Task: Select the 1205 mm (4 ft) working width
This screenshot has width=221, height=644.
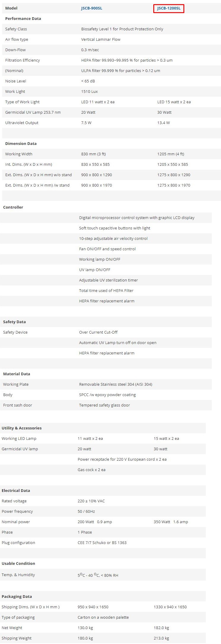Action: [x=171, y=154]
